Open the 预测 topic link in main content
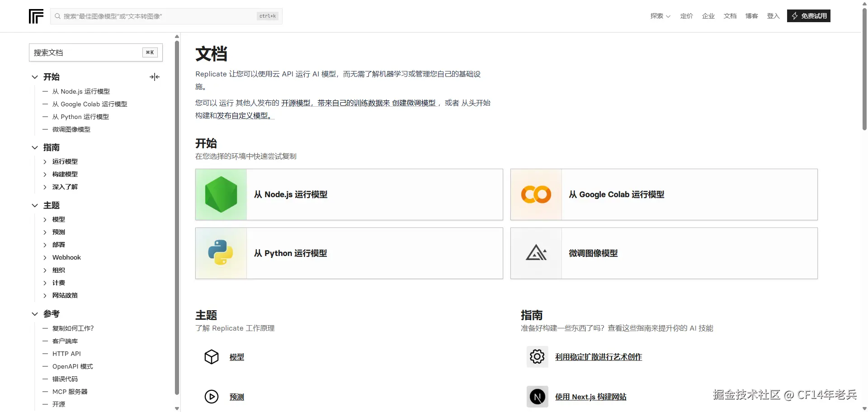 pyautogui.click(x=237, y=397)
